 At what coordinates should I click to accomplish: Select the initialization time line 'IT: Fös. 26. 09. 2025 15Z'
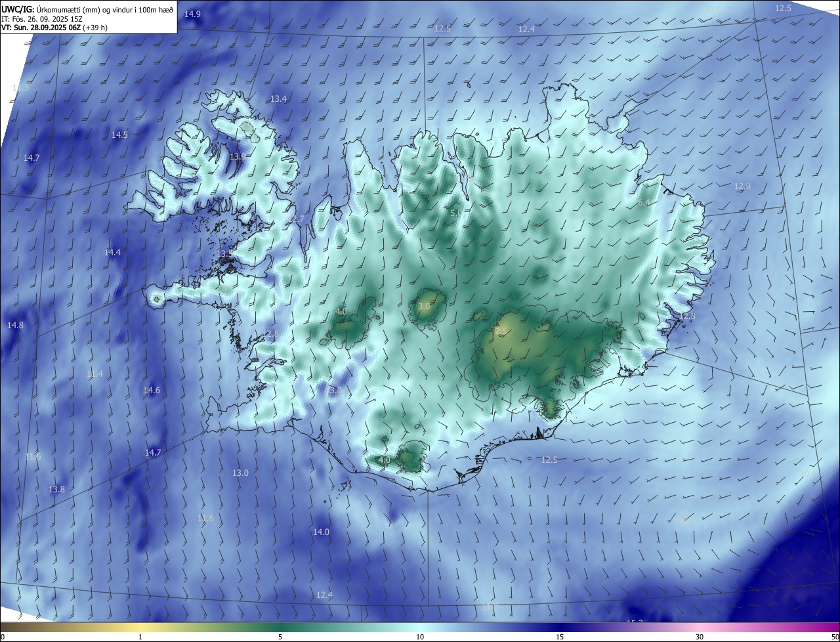(41, 18)
